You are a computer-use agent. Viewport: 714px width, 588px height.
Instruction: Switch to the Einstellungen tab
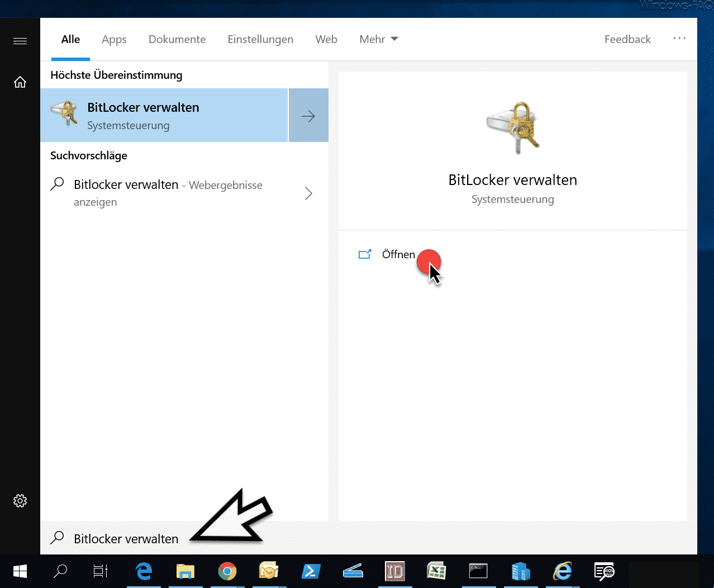pos(260,39)
